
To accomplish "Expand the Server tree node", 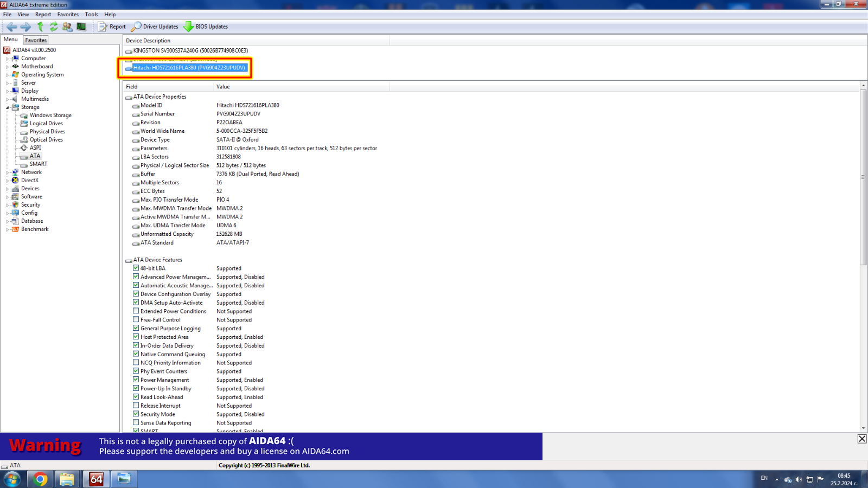I will [x=8, y=83].
